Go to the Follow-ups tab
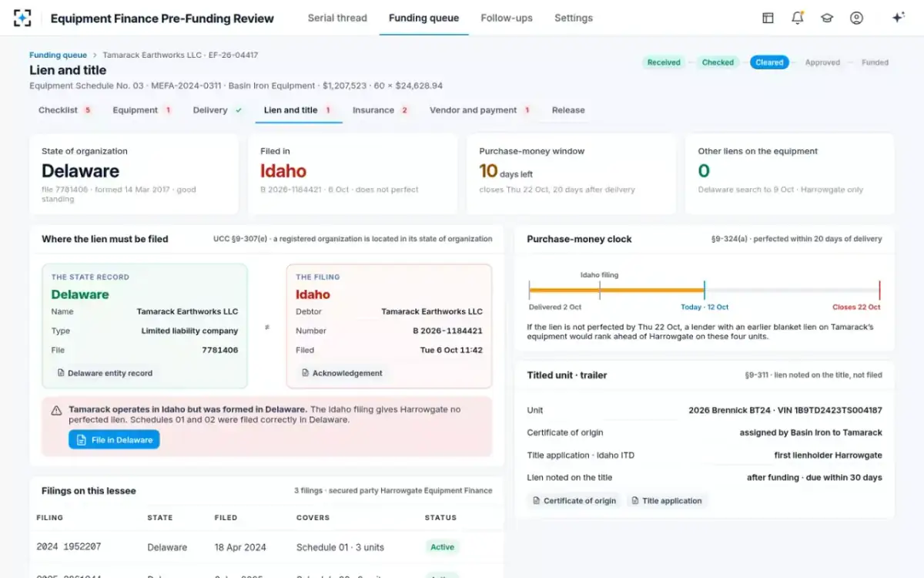This screenshot has height=578, width=924. pyautogui.click(x=507, y=18)
